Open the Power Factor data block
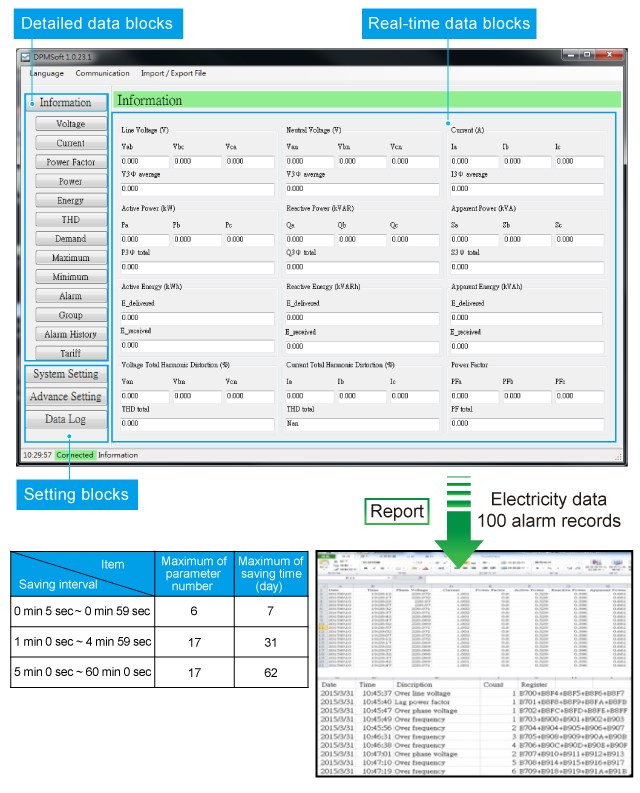The width and height of the screenshot is (640, 793). coord(70,162)
